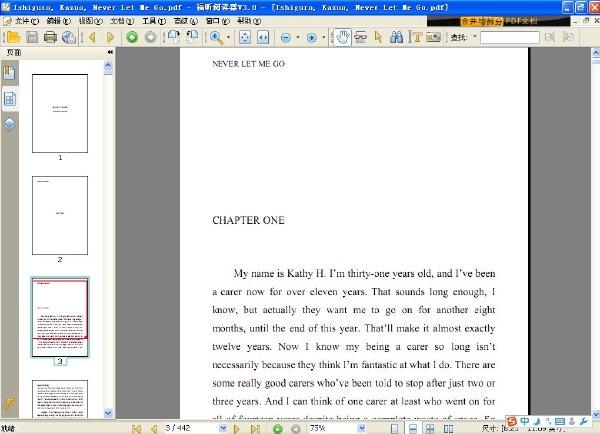
Task: Expand zoom out dropdown arrow
Action: coord(297,37)
